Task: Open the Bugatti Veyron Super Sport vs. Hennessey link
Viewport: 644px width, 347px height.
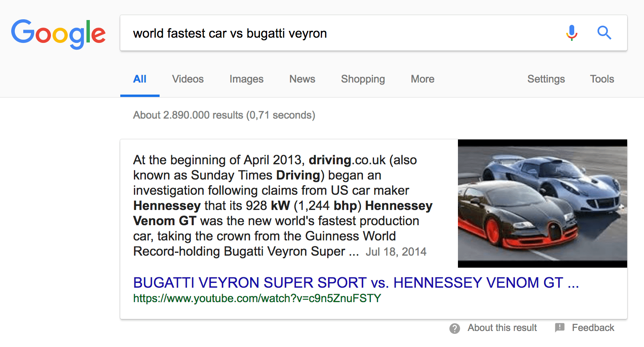Action: pyautogui.click(x=356, y=283)
